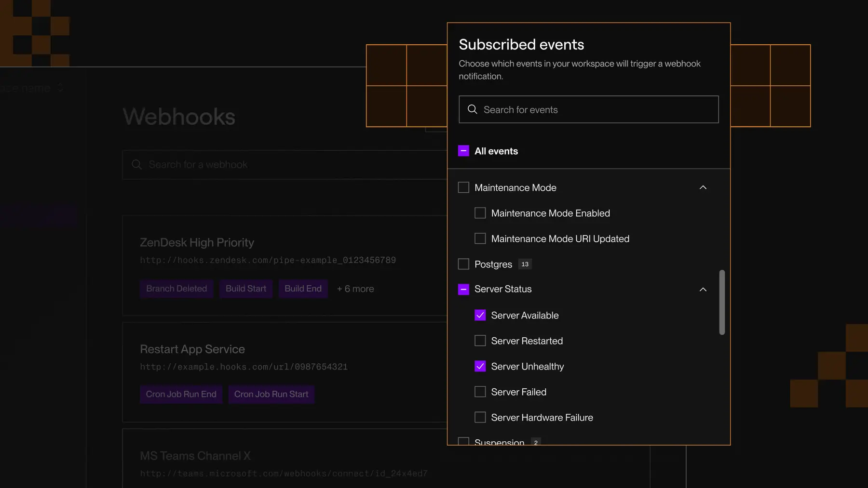Image resolution: width=868 pixels, height=488 pixels.
Task: Select the Branch Deleted event tag
Action: [176, 289]
